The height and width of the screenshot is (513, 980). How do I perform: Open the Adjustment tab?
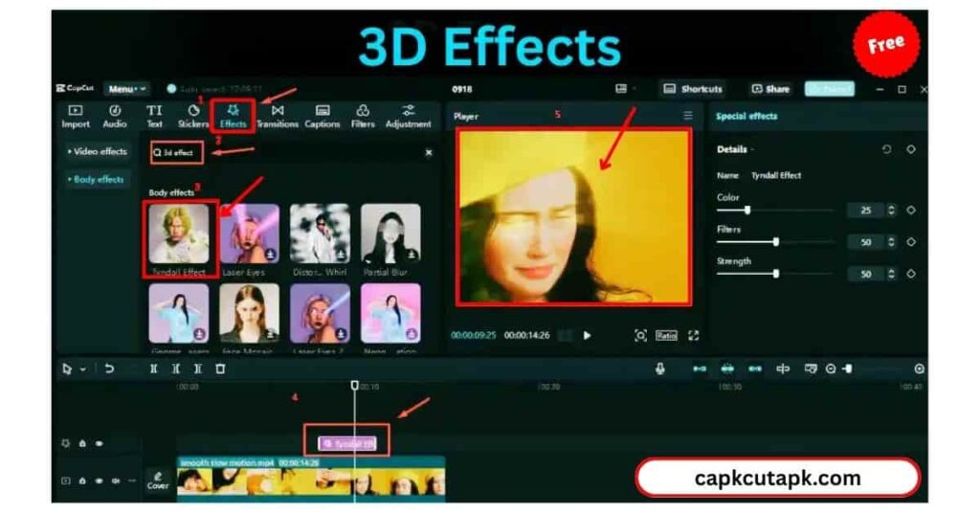(408, 117)
